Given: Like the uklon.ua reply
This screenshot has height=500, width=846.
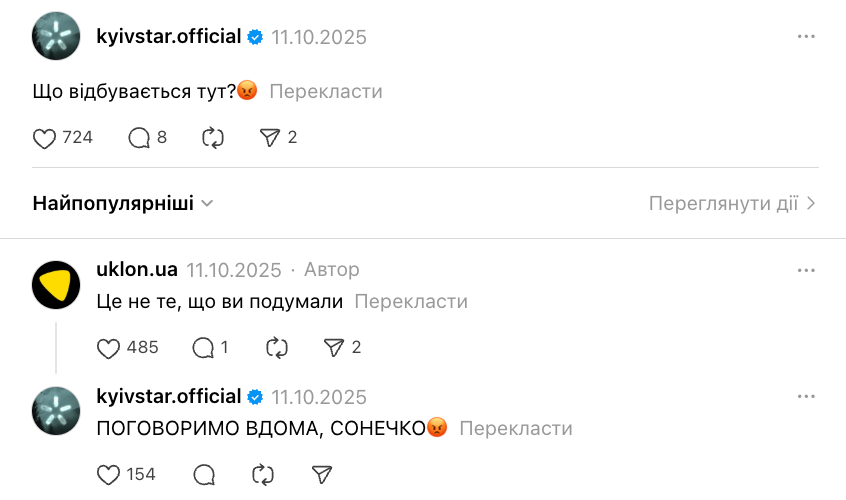Looking at the screenshot, I should pos(109,348).
